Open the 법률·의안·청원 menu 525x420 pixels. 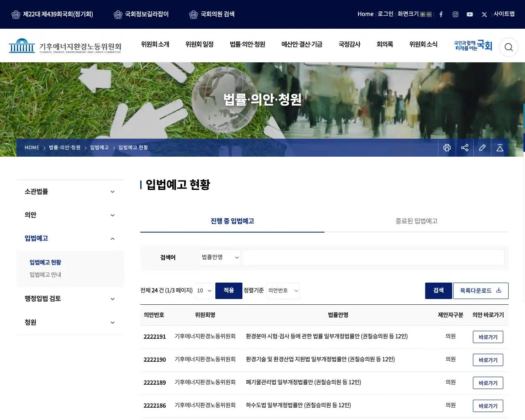tap(247, 44)
